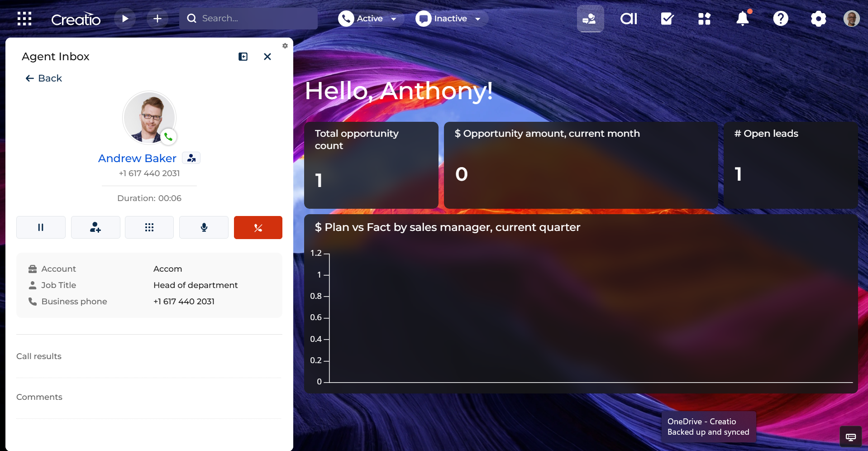Viewport: 868px width, 451px height.
Task: Transfer call with add-participant icon
Action: (95, 227)
